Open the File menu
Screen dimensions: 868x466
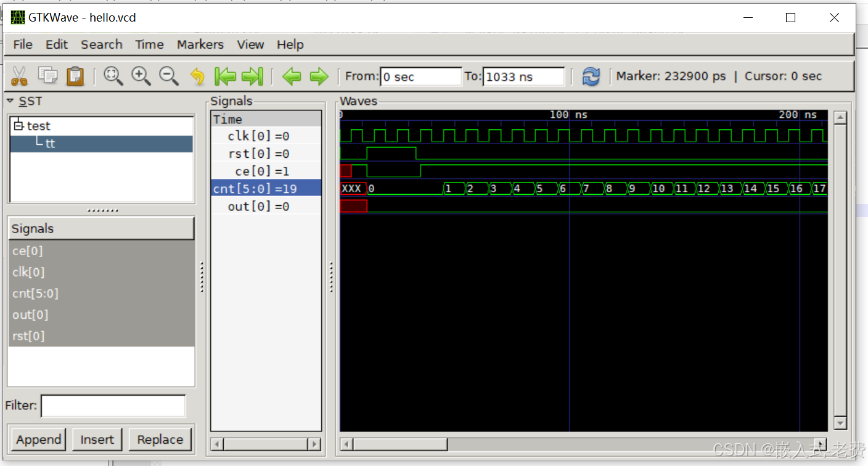click(23, 44)
